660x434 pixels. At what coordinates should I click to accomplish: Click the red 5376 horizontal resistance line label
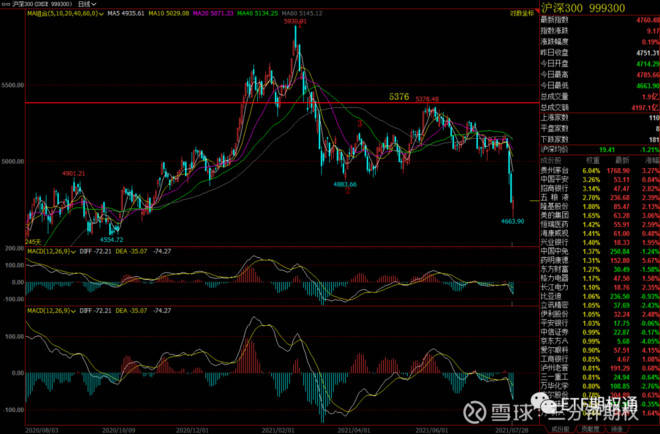point(399,96)
